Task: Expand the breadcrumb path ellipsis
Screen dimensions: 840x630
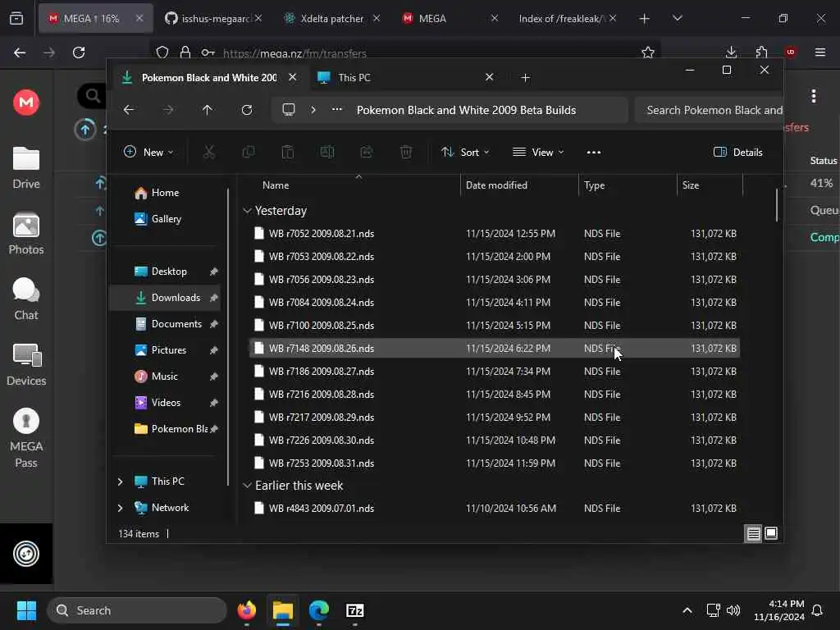Action: 337,110
